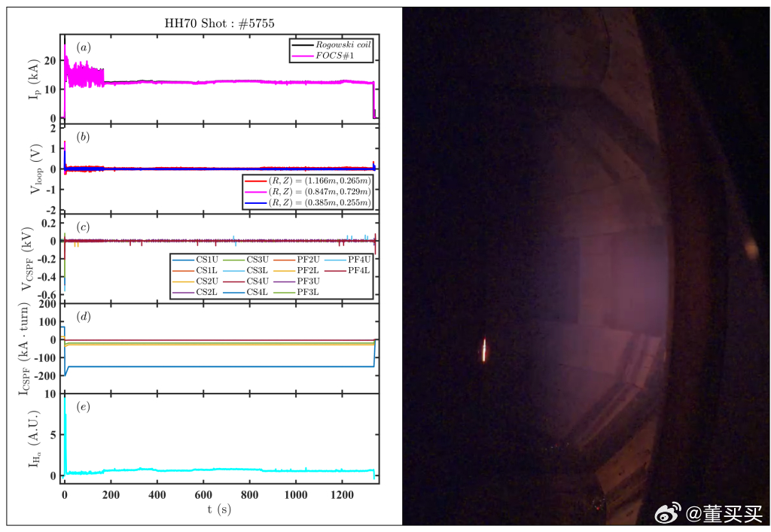Click the -0.4 tick on the VCSPF axis
The height and width of the screenshot is (532, 771).
coord(47,277)
